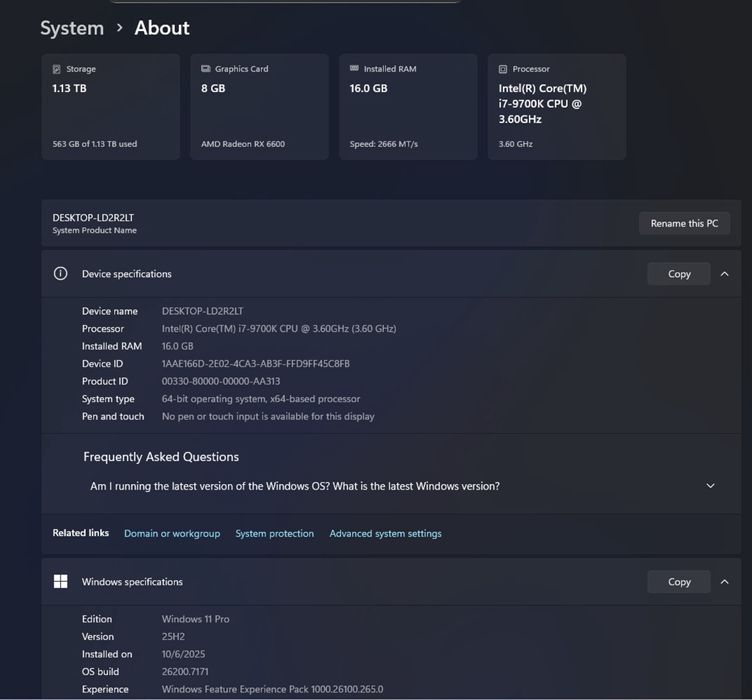Copy the Windows specifications
Viewport: 752px width, 700px height.
click(679, 582)
